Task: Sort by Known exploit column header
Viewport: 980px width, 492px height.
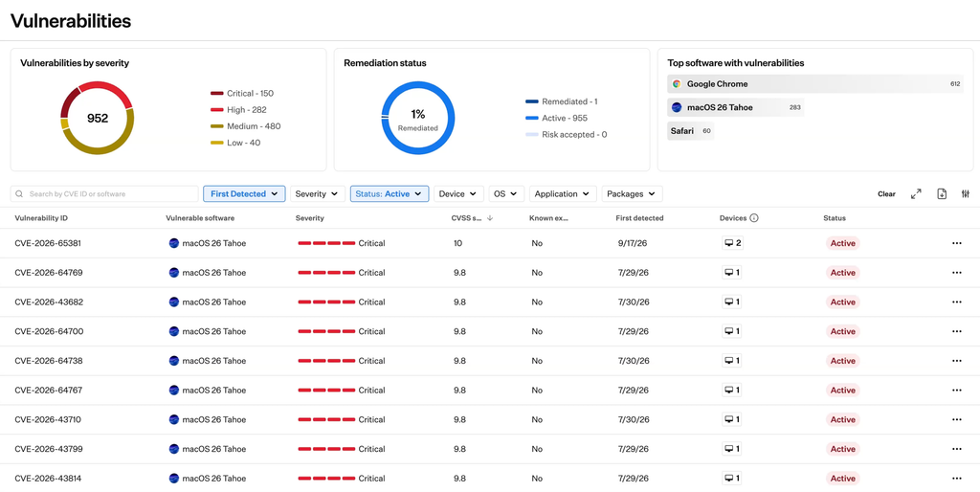Action: point(548,218)
